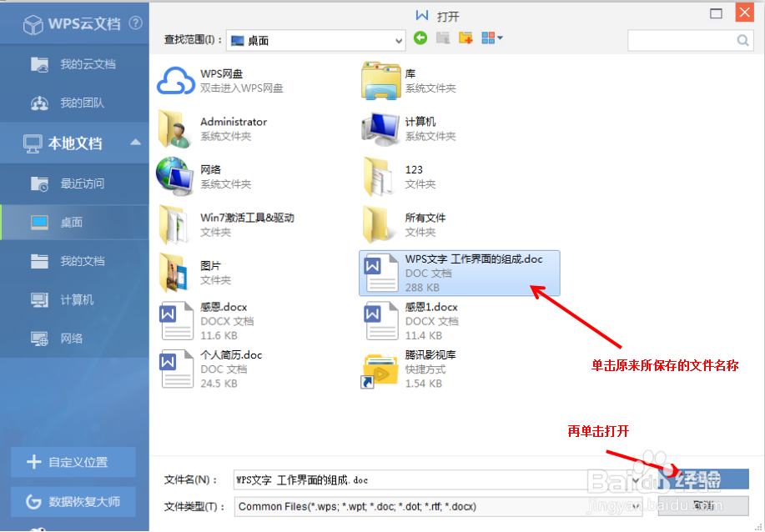Click the 最近访问 clock-folder icon
Viewport: 765px width, 532px height.
(39, 183)
